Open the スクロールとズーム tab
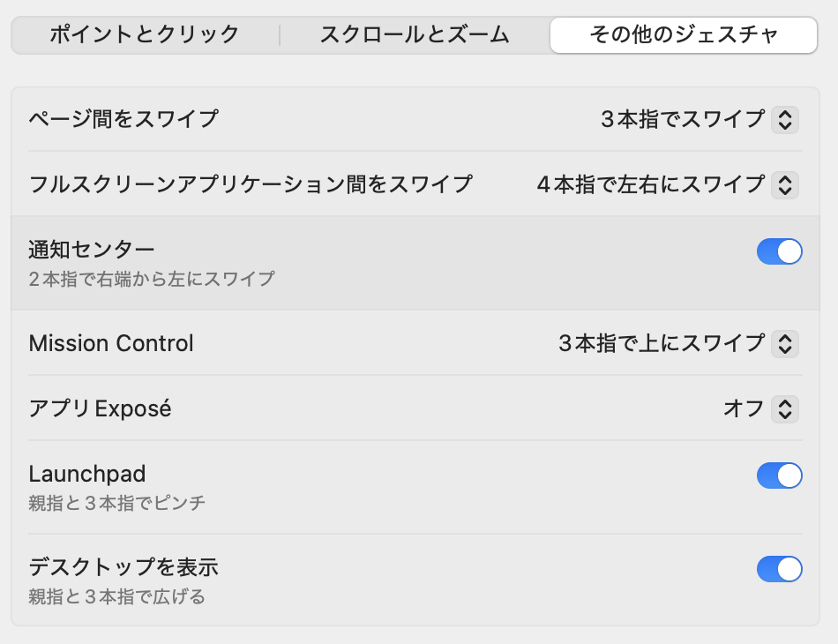The image size is (838, 644). (x=415, y=35)
